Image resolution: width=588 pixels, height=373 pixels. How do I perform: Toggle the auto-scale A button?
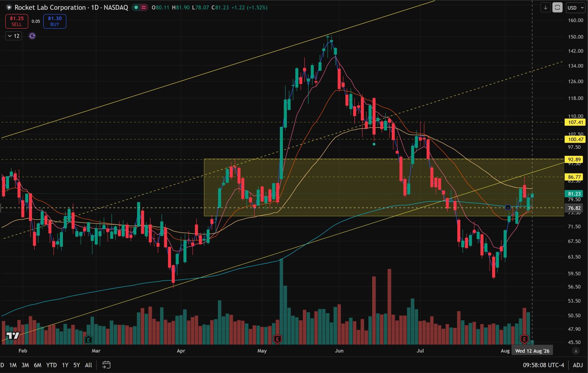coord(576,351)
